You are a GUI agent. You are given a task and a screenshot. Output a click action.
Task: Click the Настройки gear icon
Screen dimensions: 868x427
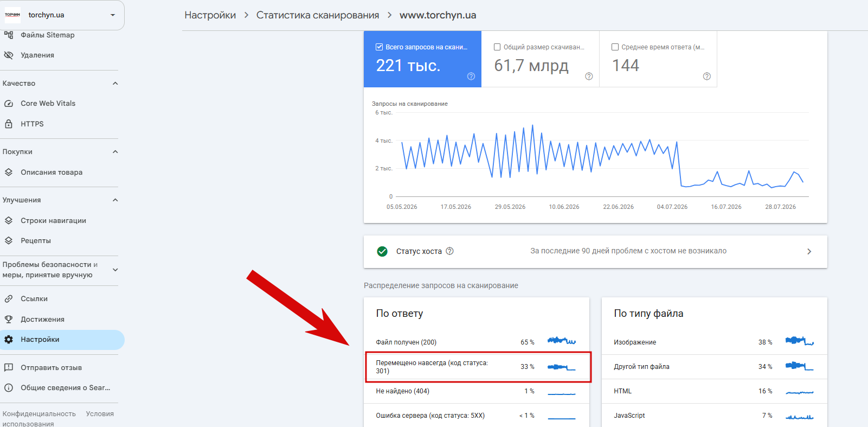[x=9, y=340]
